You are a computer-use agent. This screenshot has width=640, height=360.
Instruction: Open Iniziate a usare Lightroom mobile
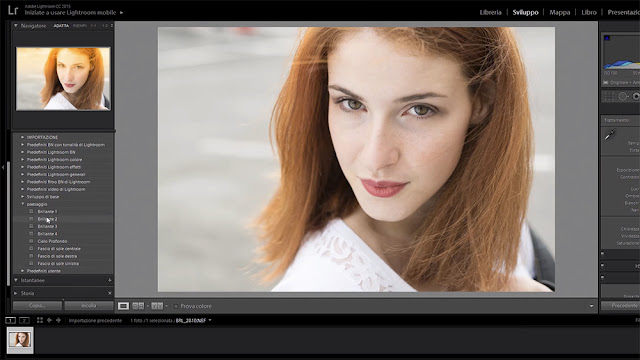70,13
